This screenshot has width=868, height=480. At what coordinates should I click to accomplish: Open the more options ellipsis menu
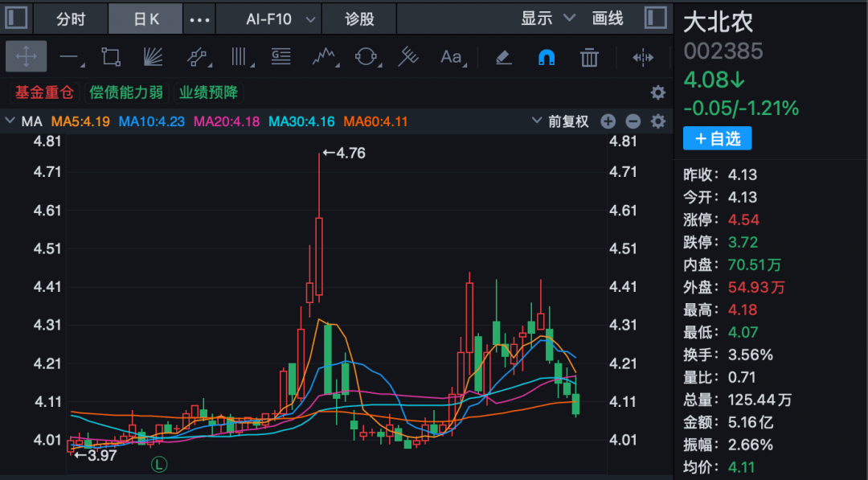coord(199,18)
